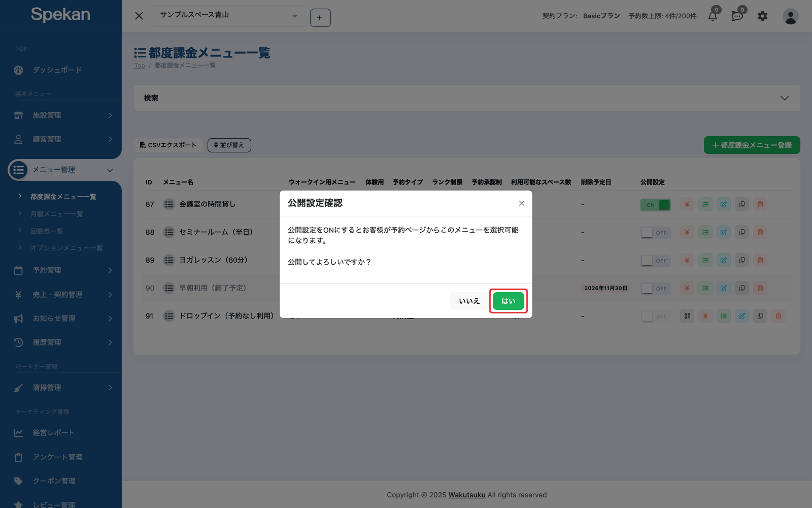Open the user profile avatar
The width and height of the screenshot is (812, 508).
click(790, 16)
